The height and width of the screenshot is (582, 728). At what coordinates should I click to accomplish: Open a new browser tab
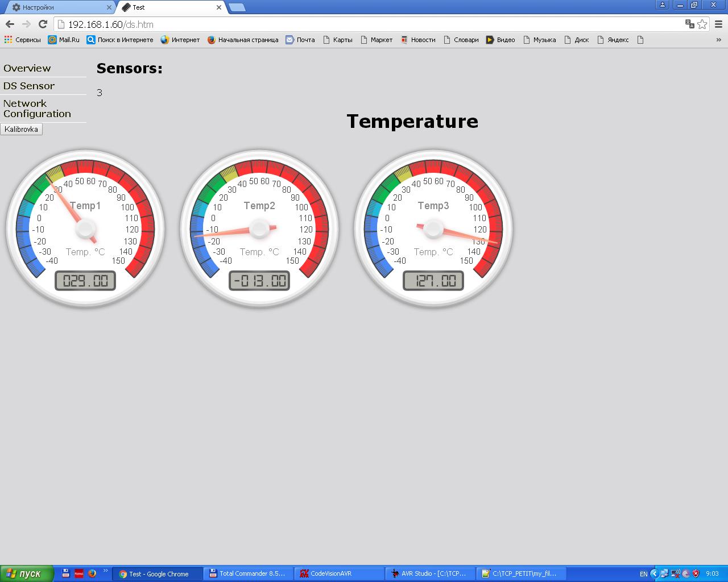(x=237, y=7)
